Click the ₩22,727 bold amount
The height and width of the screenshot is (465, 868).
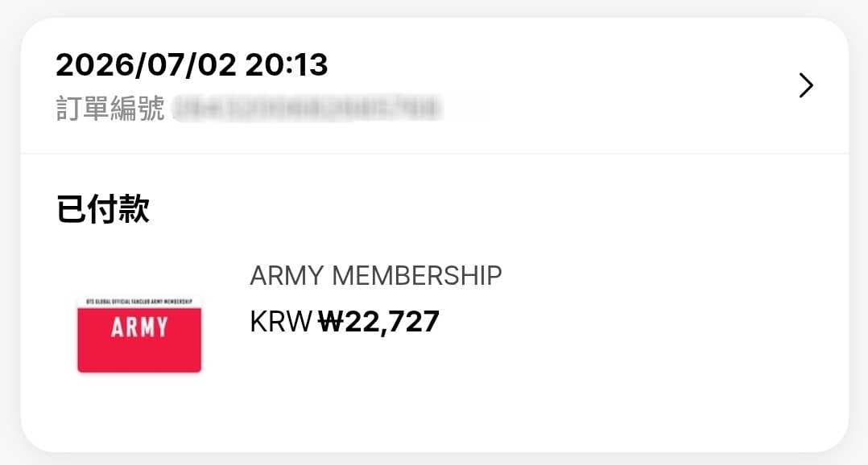pyautogui.click(x=378, y=321)
